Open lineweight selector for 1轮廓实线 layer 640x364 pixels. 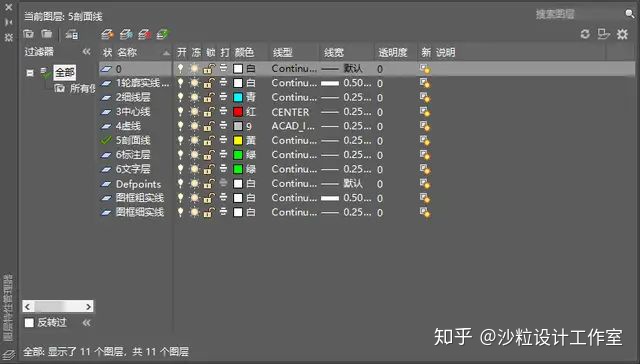point(346,83)
